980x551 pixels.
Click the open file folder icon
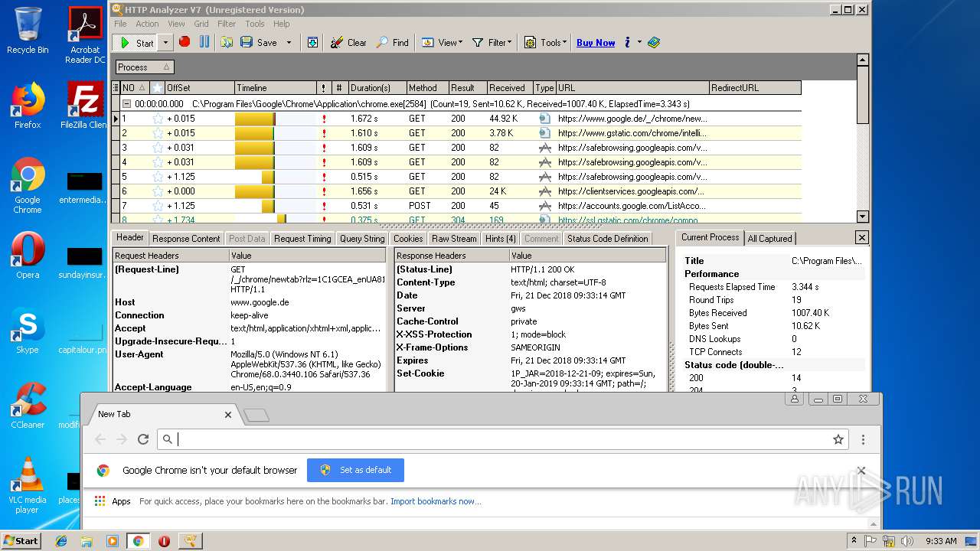(x=227, y=43)
